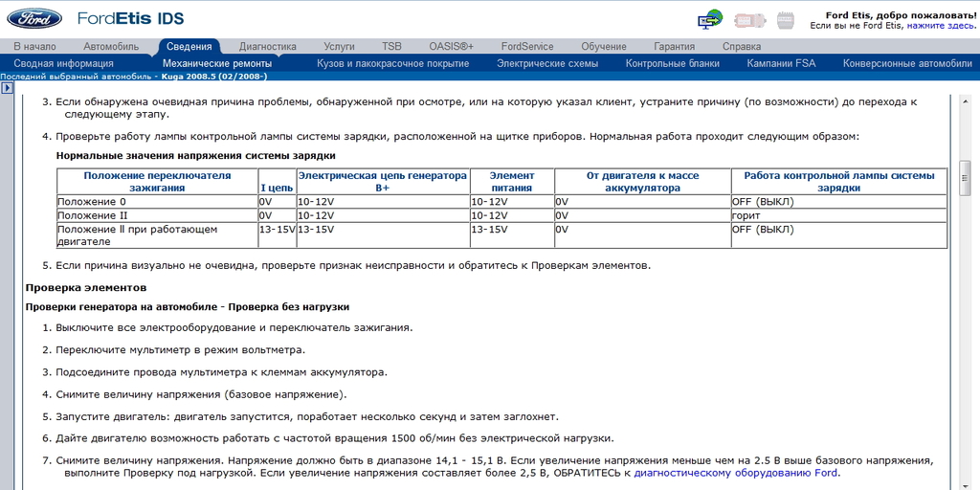
Task: Click step Переключите мультиметр в режим вольтметра
Action: tap(180, 350)
